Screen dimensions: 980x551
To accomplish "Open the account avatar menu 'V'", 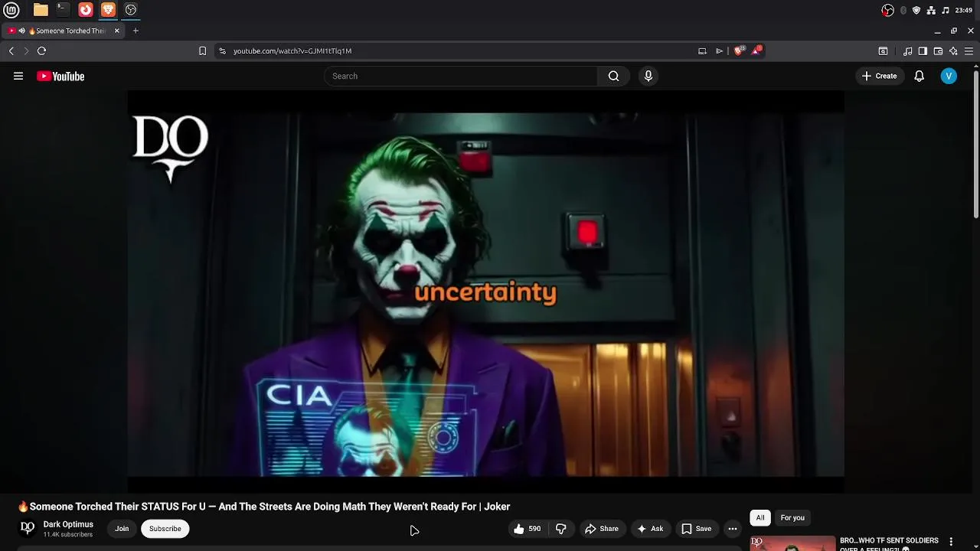I will (949, 76).
